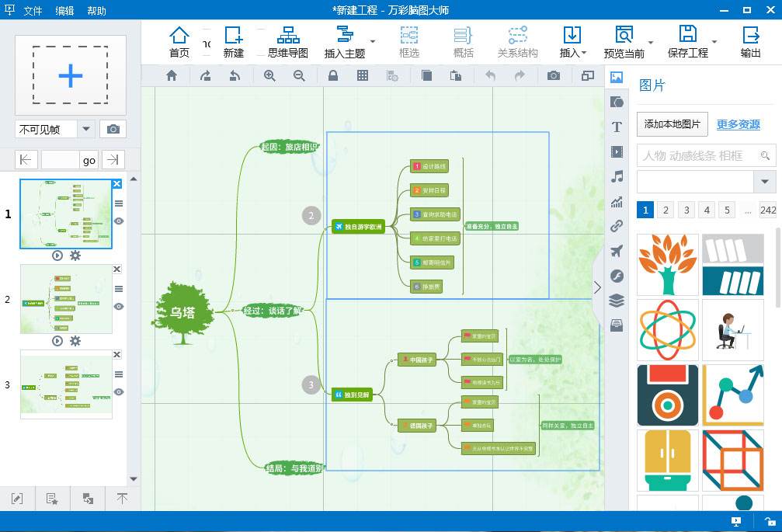Expand the 不可见帧 dropdown arrow
The image size is (782, 532).
(x=85, y=129)
